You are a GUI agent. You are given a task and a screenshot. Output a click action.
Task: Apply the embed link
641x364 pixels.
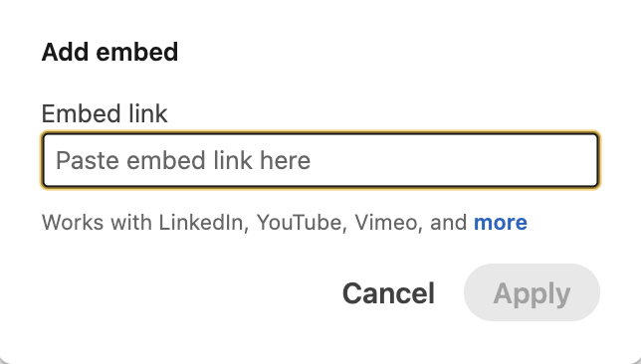532,292
